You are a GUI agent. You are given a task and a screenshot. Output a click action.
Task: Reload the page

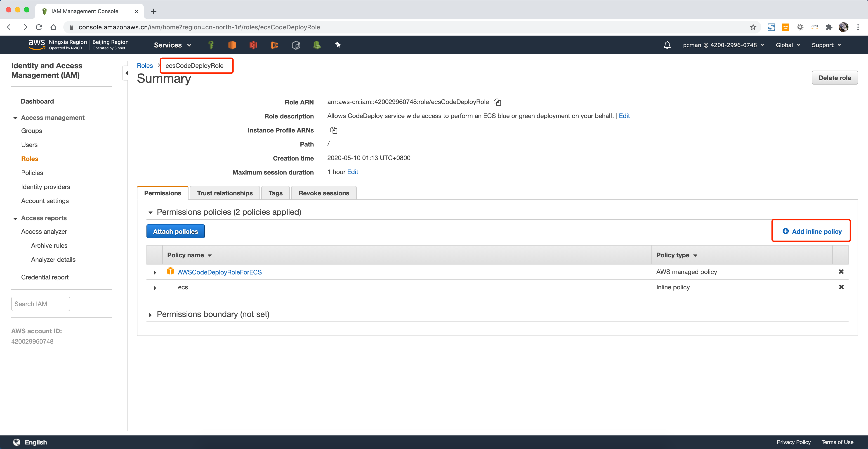(39, 27)
